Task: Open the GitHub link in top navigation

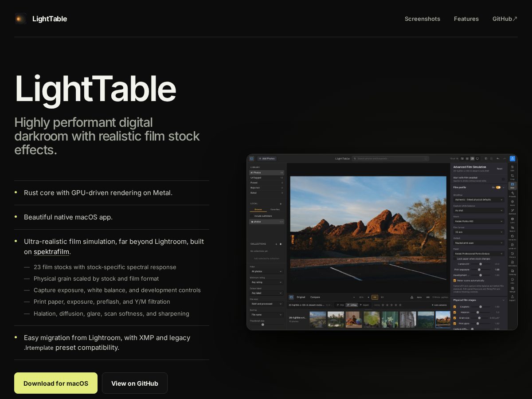Action: 505,19
